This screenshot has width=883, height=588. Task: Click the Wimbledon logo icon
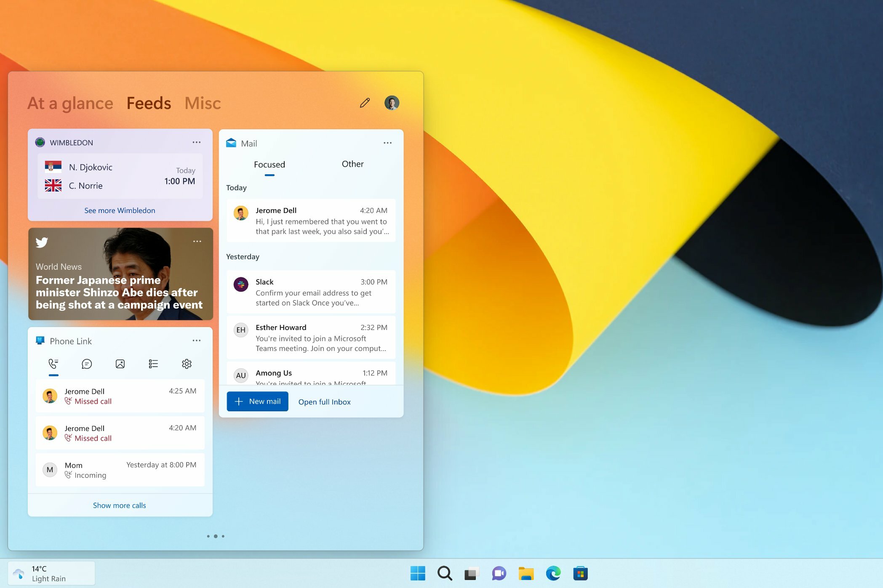tap(40, 142)
